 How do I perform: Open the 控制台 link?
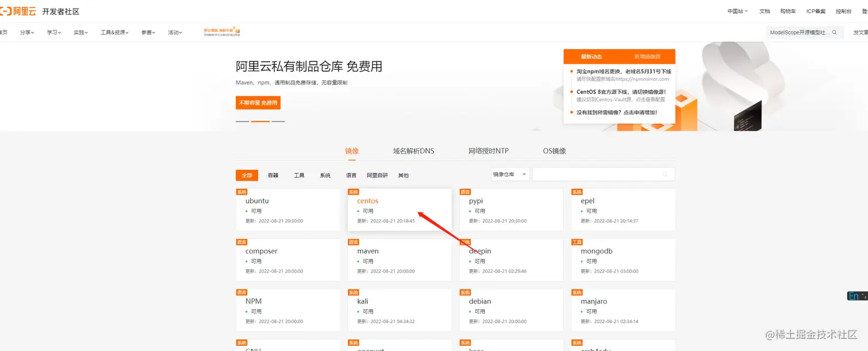[843, 11]
